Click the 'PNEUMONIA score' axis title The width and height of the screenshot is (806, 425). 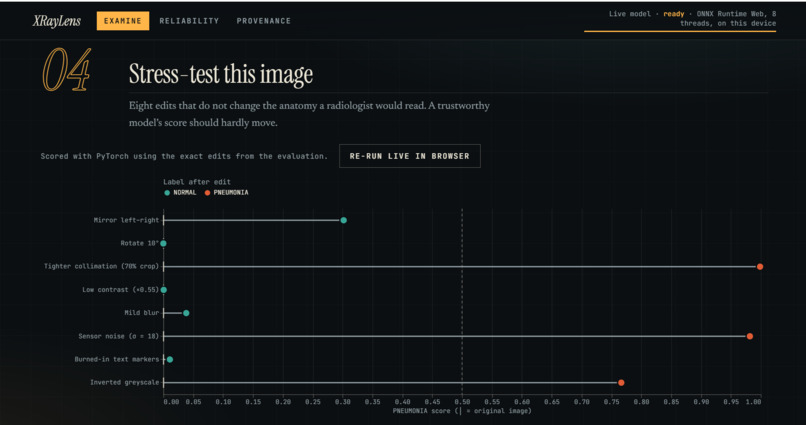462,411
